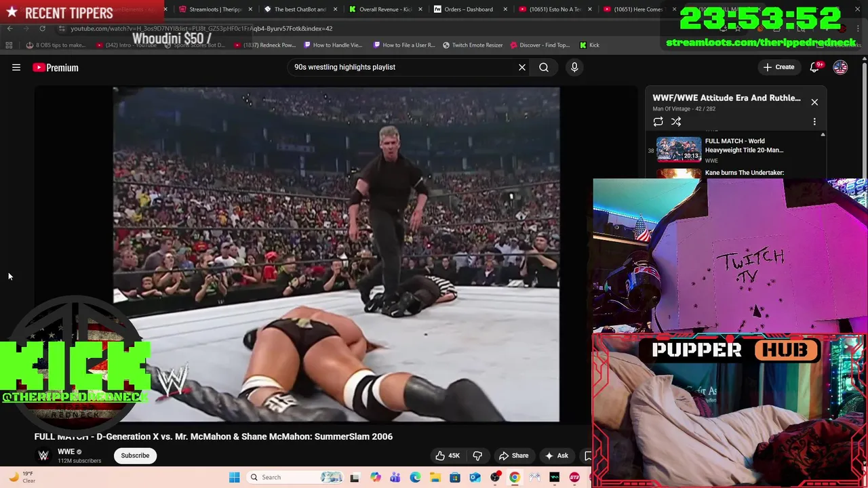Close the playlist panel

pos(814,102)
